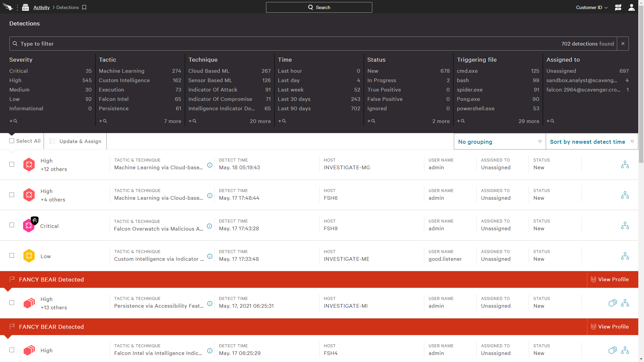The width and height of the screenshot is (644, 362).
Task: Expand the No grouping dropdown
Action: (499, 141)
